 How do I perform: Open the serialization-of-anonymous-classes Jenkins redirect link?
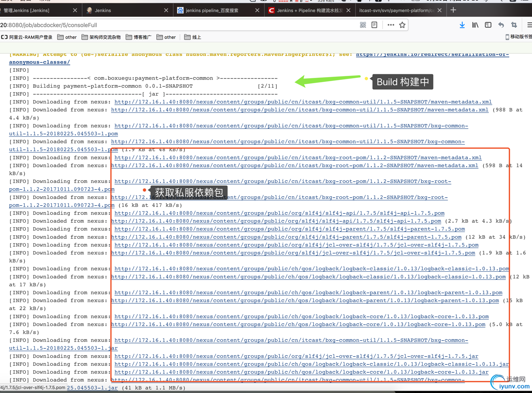[x=432, y=54]
